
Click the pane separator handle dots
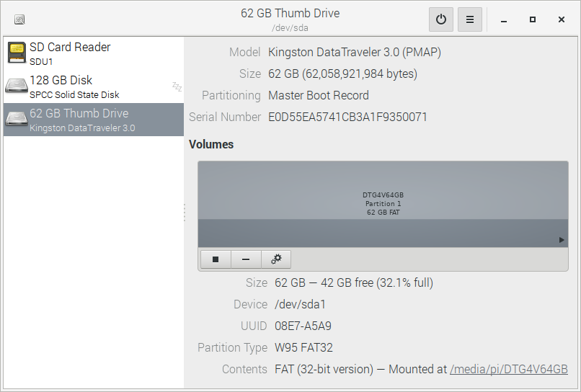184,213
